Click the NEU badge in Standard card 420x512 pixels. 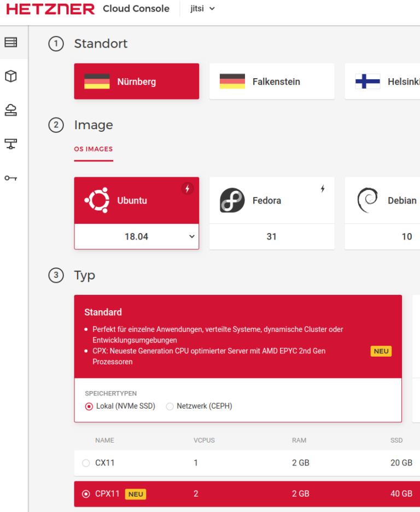coord(381,351)
